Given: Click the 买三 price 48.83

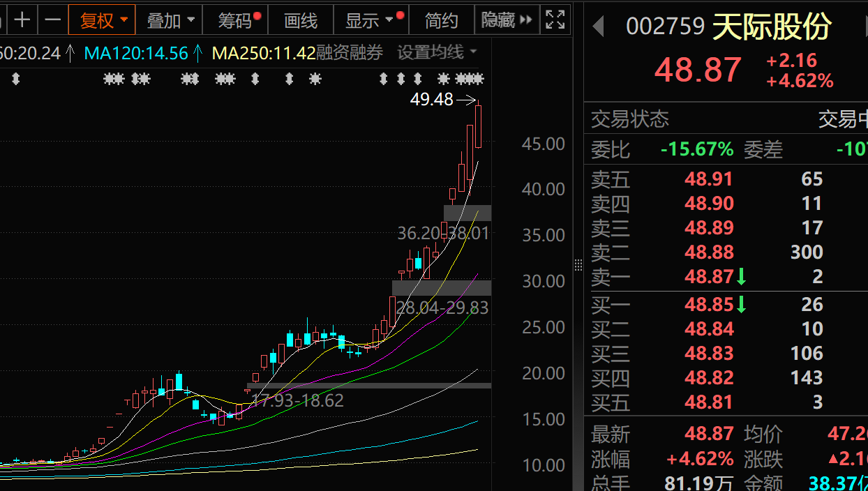Looking at the screenshot, I should point(709,354).
